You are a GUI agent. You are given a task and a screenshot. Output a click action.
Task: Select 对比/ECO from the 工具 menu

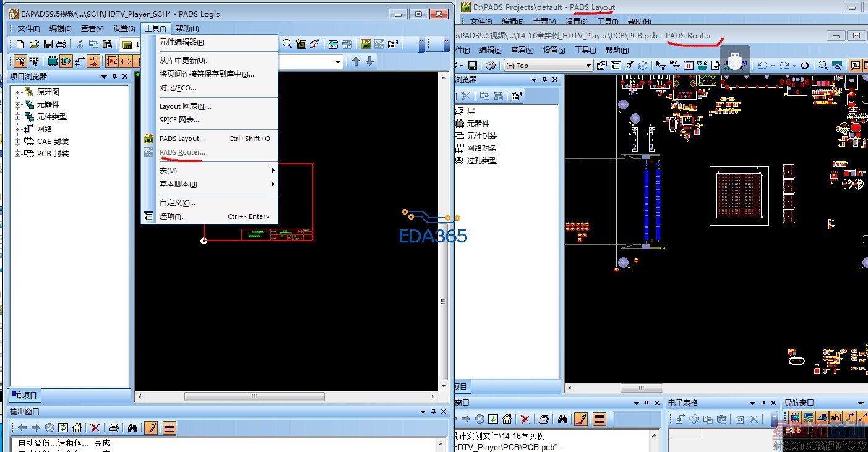(210, 88)
